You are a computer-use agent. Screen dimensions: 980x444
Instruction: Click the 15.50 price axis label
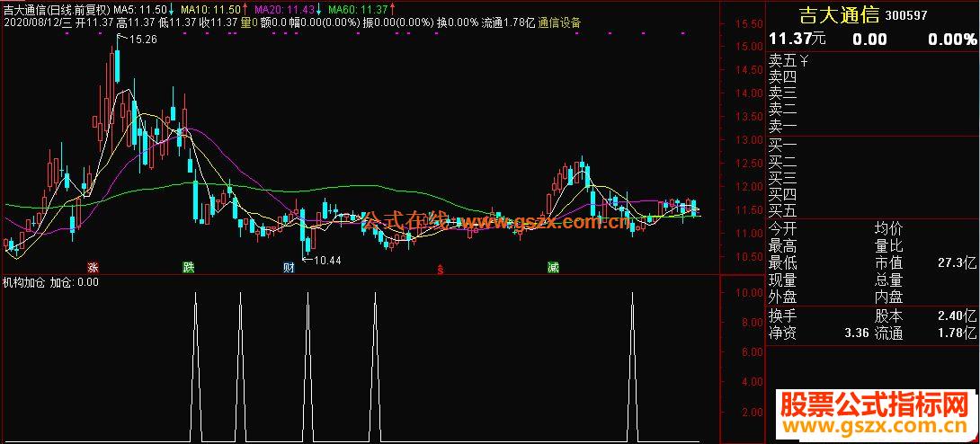(x=748, y=23)
